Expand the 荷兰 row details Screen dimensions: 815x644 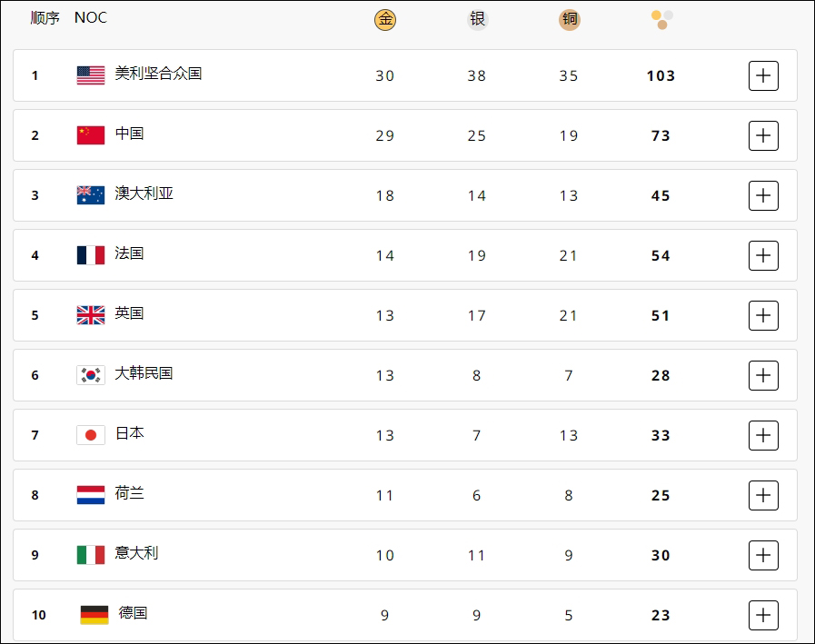point(763,495)
